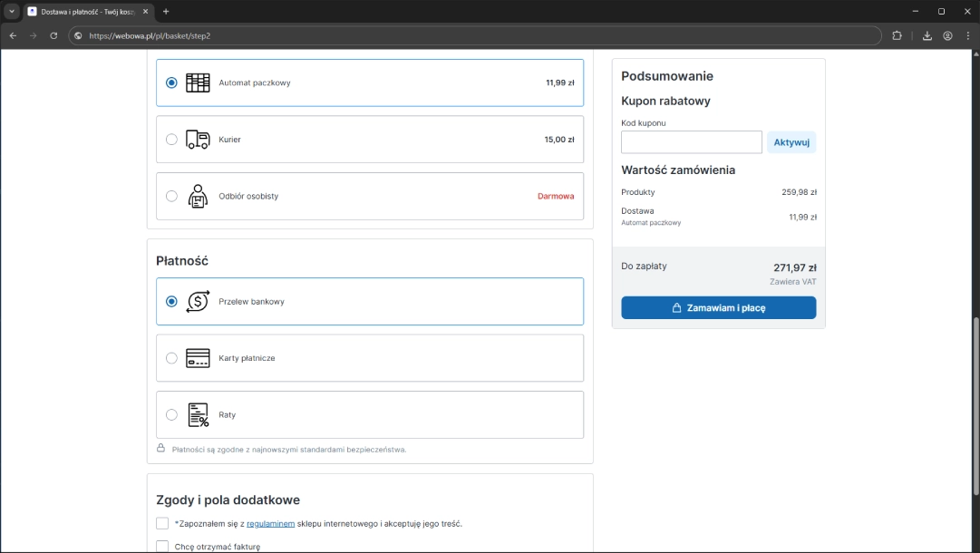
Task: Click the payment card icon
Action: pos(198,358)
